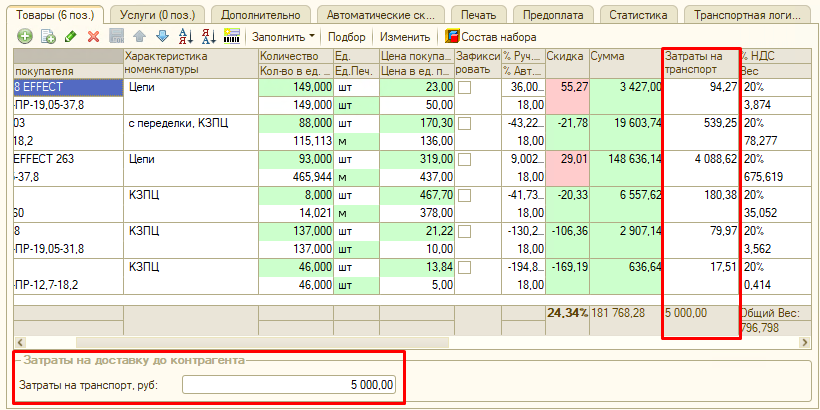Open the Дополнительно tab
This screenshot has width=820, height=410.
260,15
